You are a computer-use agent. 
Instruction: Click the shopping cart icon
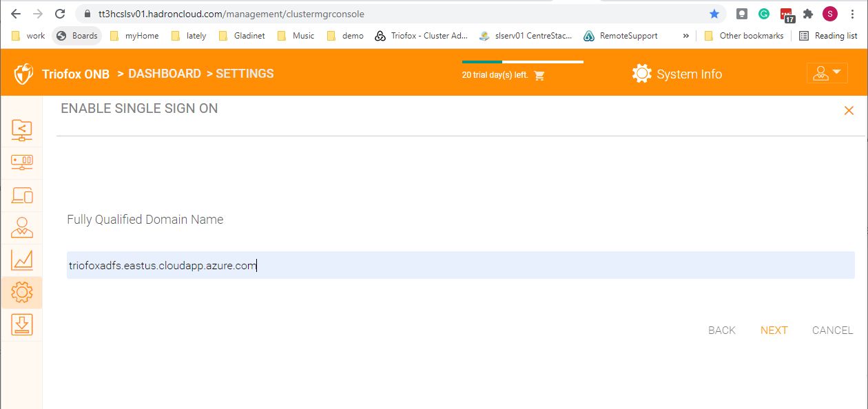pyautogui.click(x=539, y=75)
